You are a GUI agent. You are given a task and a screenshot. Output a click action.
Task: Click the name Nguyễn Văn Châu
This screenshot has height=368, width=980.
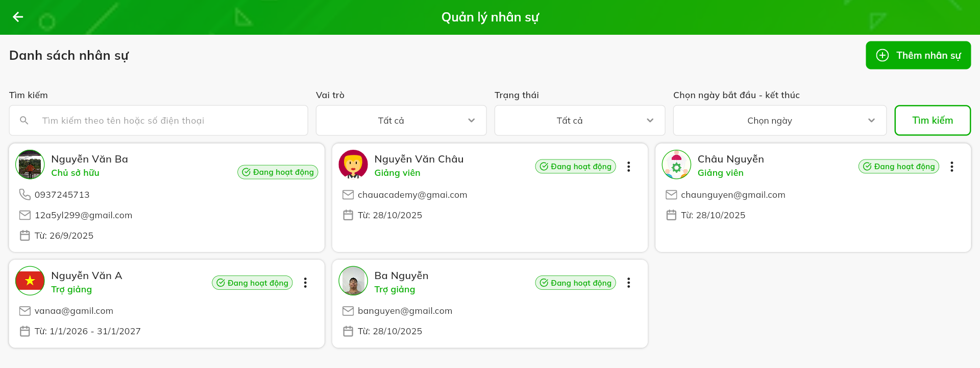[x=419, y=159]
